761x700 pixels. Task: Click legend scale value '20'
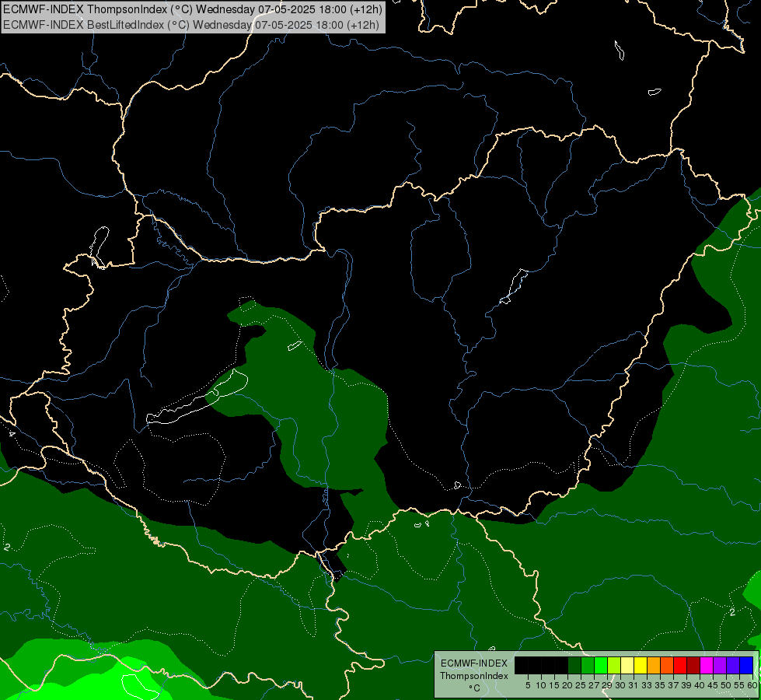point(567,685)
